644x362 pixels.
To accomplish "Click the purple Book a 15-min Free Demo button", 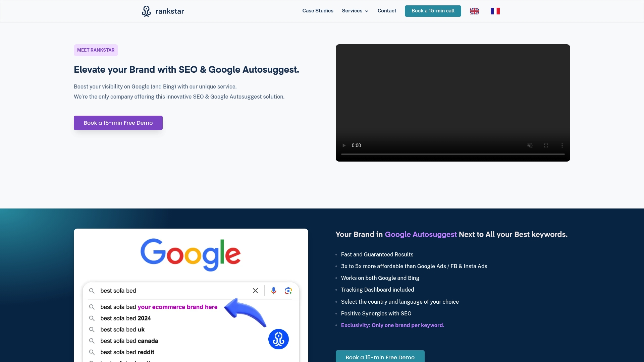I will tap(118, 123).
